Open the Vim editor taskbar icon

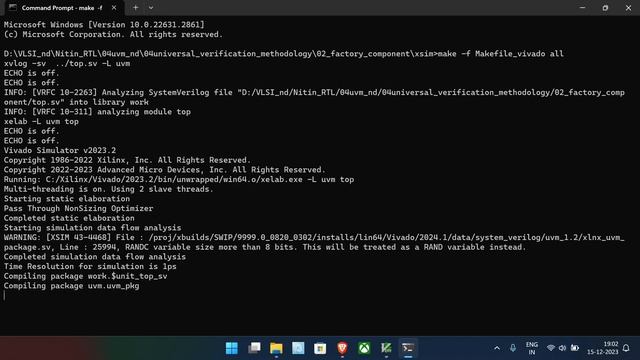click(x=386, y=348)
